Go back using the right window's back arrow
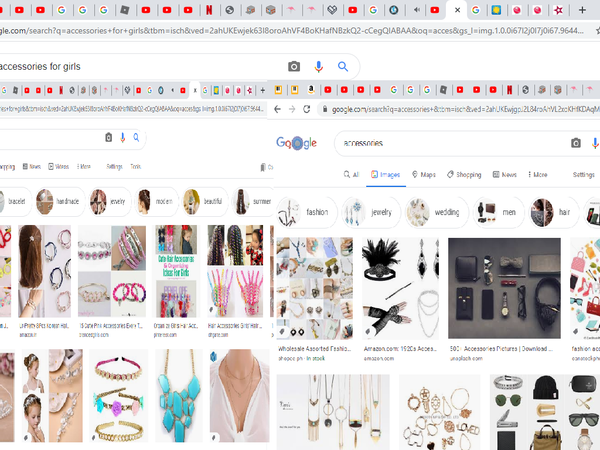 [277, 109]
